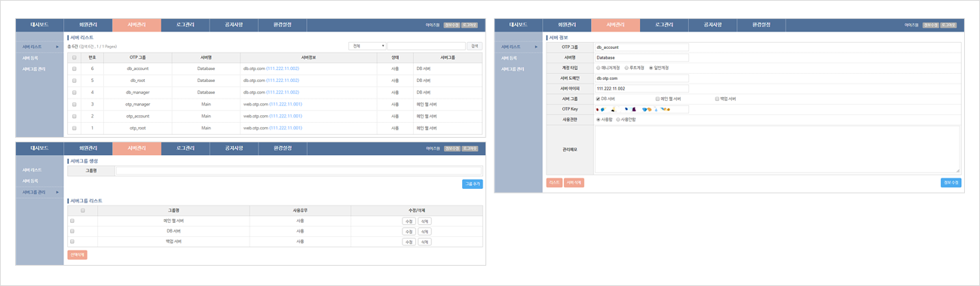Click the 서버 삭제 button below the memo
Screen dimensions: 980x286
tap(574, 183)
